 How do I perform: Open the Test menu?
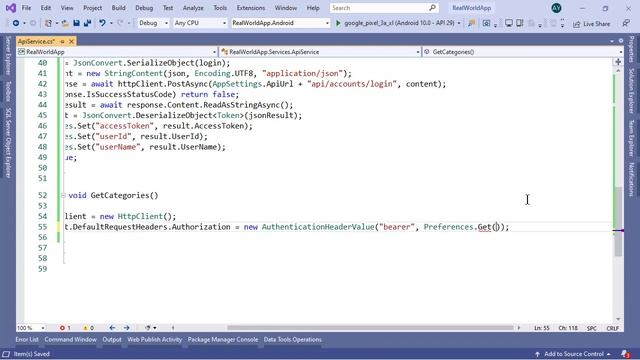[x=168, y=8]
